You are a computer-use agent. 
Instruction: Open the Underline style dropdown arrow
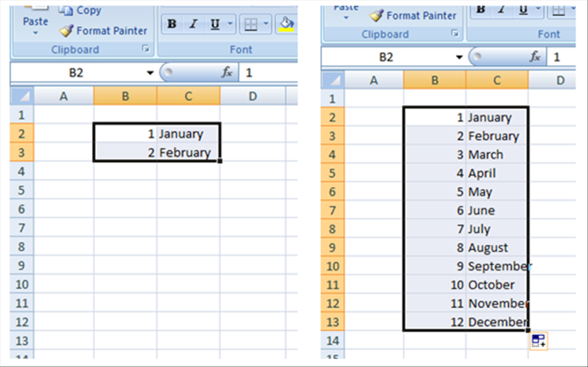pyautogui.click(x=229, y=24)
